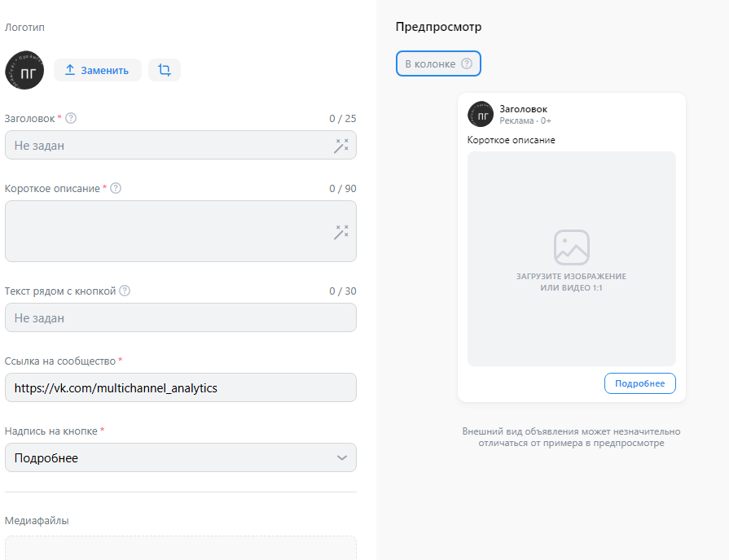This screenshot has height=560, width=729.
Task: Click the Заменить upload button
Action: 98,70
